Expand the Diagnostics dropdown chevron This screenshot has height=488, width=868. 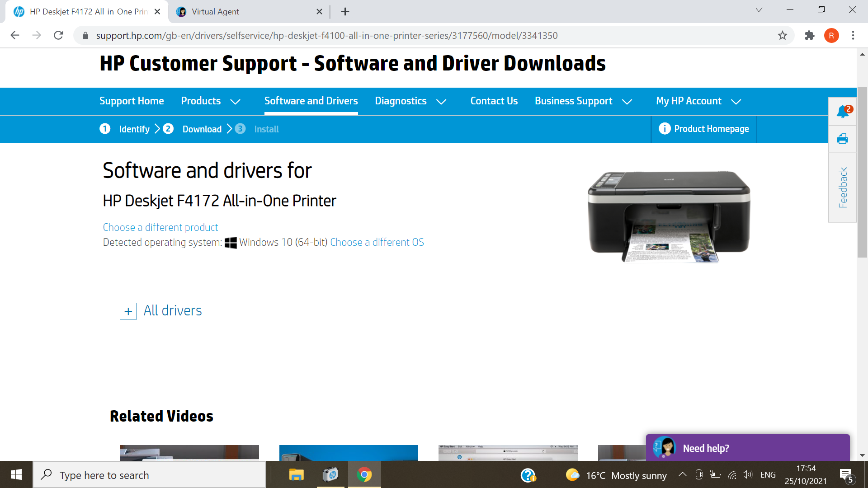(441, 102)
